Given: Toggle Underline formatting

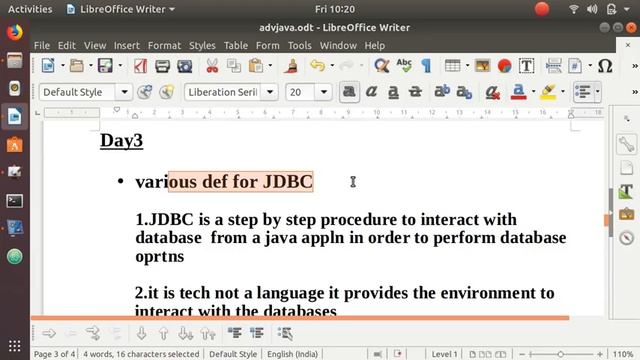Looking at the screenshot, I should pyautogui.click(x=393, y=92).
